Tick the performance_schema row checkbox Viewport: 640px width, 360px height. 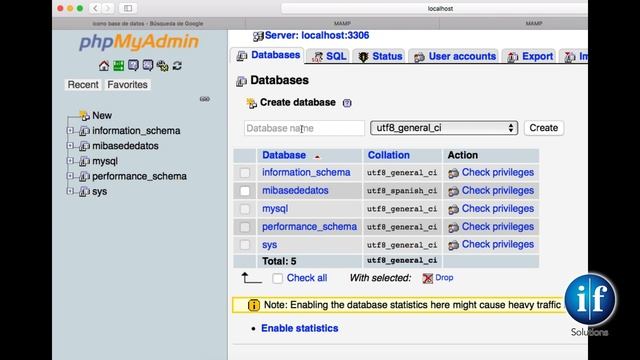[245, 227]
